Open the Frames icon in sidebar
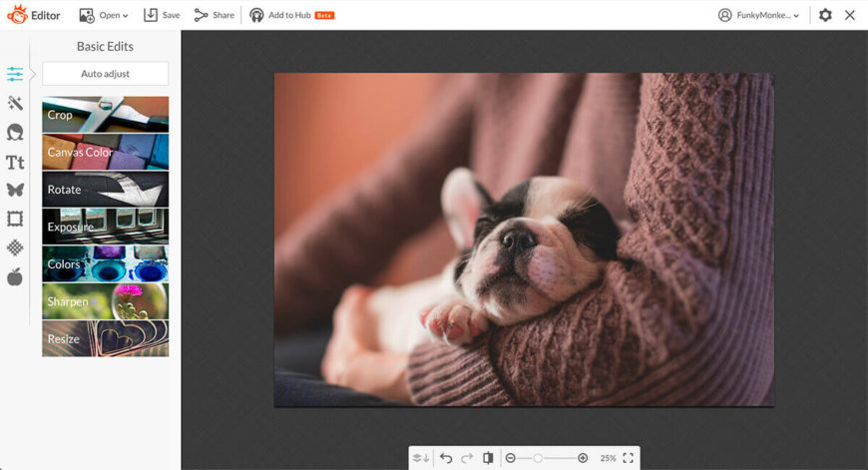Image resolution: width=868 pixels, height=470 pixels. (x=15, y=219)
